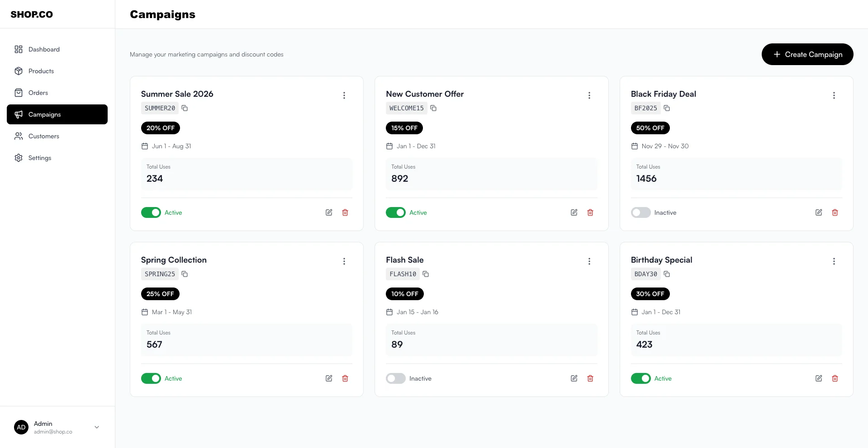Activate the Black Friday Deal toggle
868x448 pixels.
point(640,212)
